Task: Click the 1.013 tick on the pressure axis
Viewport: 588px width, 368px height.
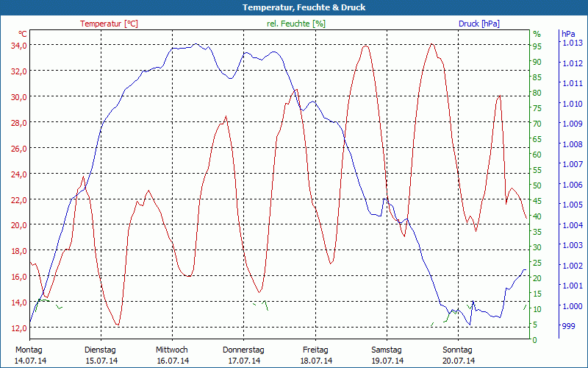Action: pyautogui.click(x=572, y=43)
